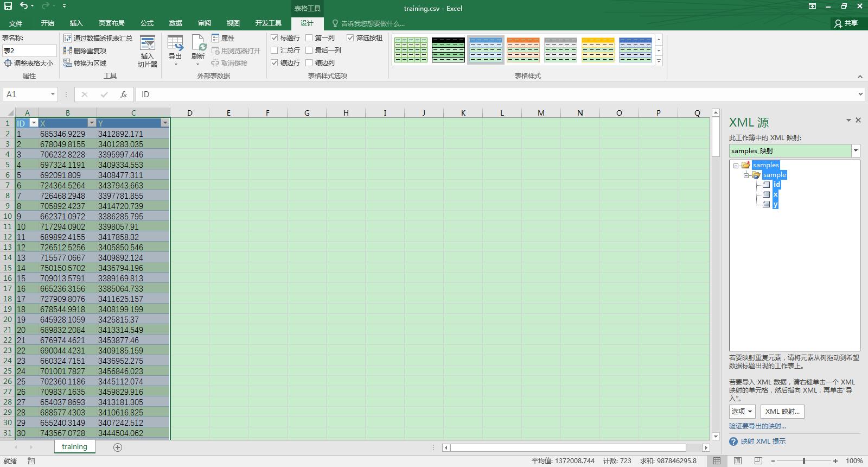The width and height of the screenshot is (868, 467).
Task: Click the Tell me search box
Action: 373,23
